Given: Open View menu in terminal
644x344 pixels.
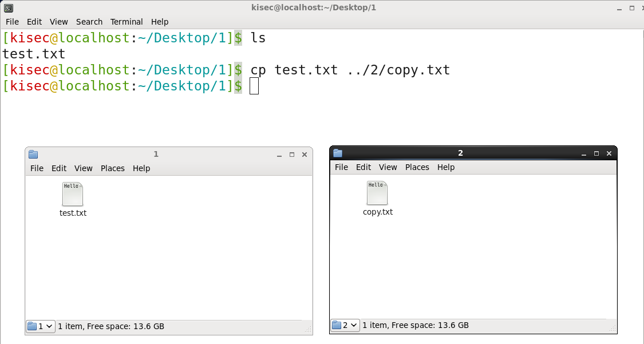Looking at the screenshot, I should tap(59, 22).
